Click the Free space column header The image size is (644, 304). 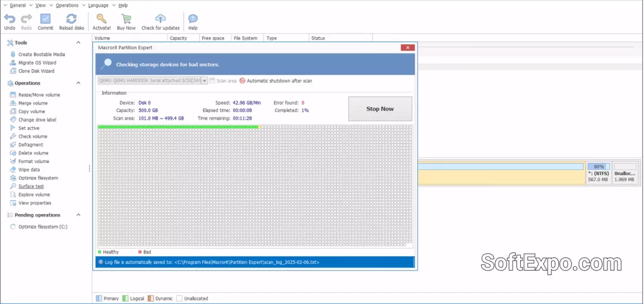[x=216, y=38]
